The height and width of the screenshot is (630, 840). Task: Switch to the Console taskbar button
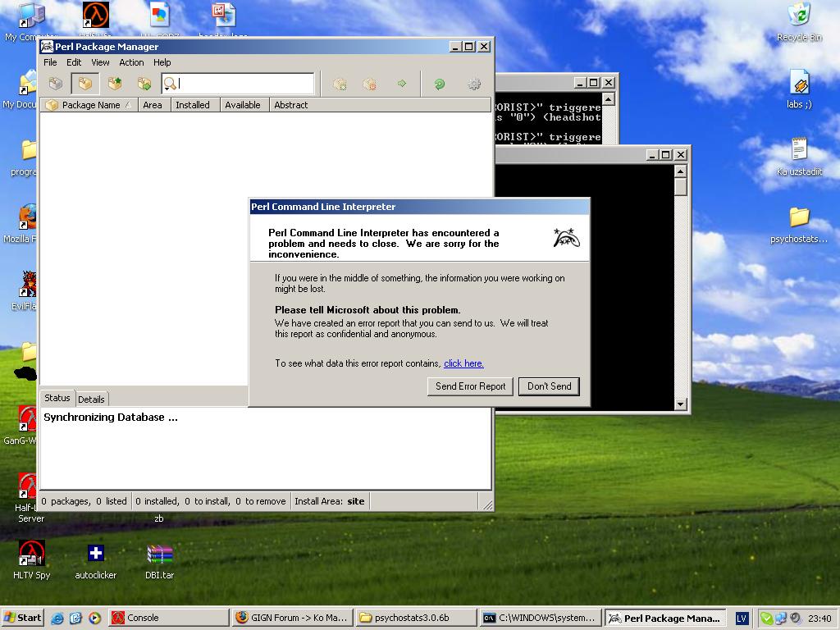[169, 618]
